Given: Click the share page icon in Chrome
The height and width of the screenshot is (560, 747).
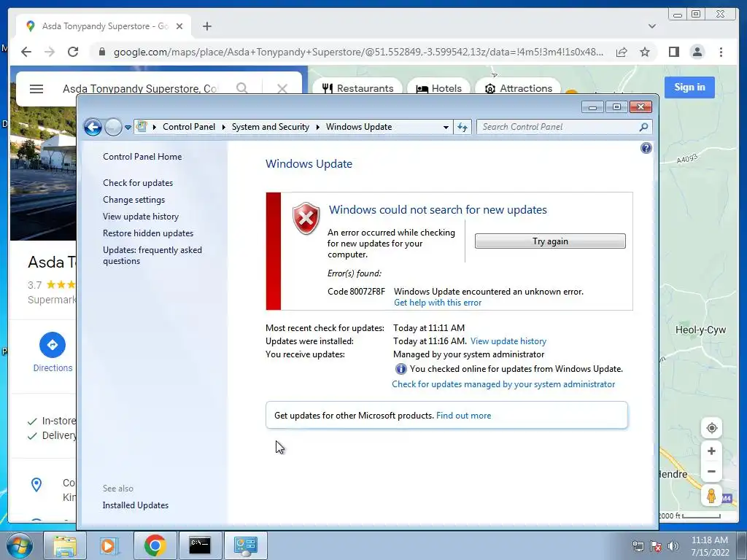Looking at the screenshot, I should click(622, 52).
